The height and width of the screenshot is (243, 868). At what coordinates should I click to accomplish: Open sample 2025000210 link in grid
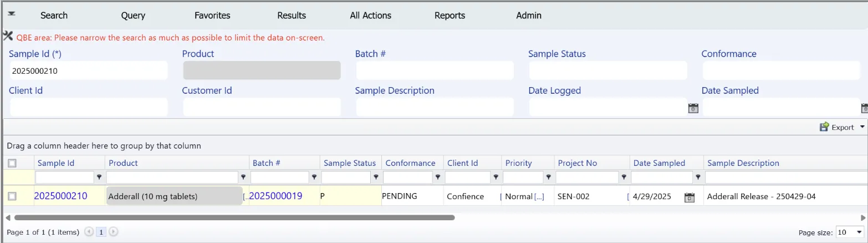(60, 196)
